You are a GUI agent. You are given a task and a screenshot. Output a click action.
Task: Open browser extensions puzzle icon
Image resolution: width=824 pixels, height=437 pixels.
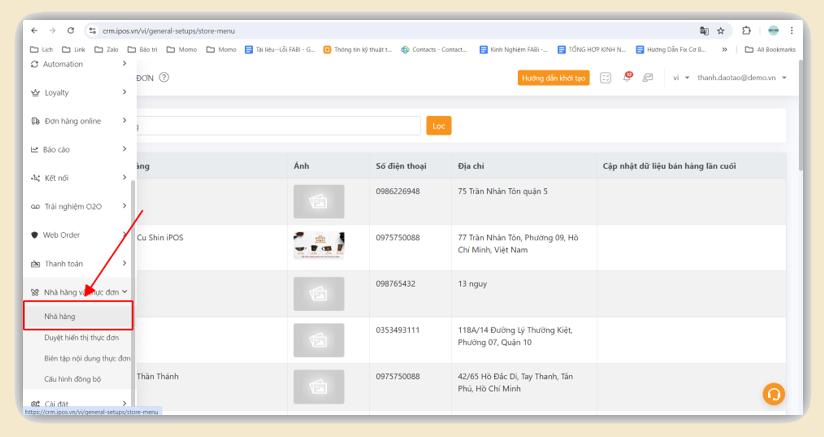(x=746, y=31)
